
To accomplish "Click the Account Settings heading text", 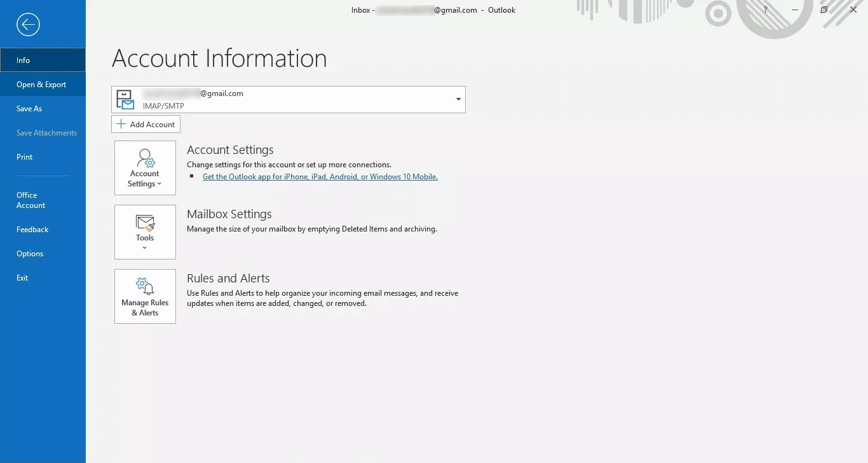I will point(230,150).
